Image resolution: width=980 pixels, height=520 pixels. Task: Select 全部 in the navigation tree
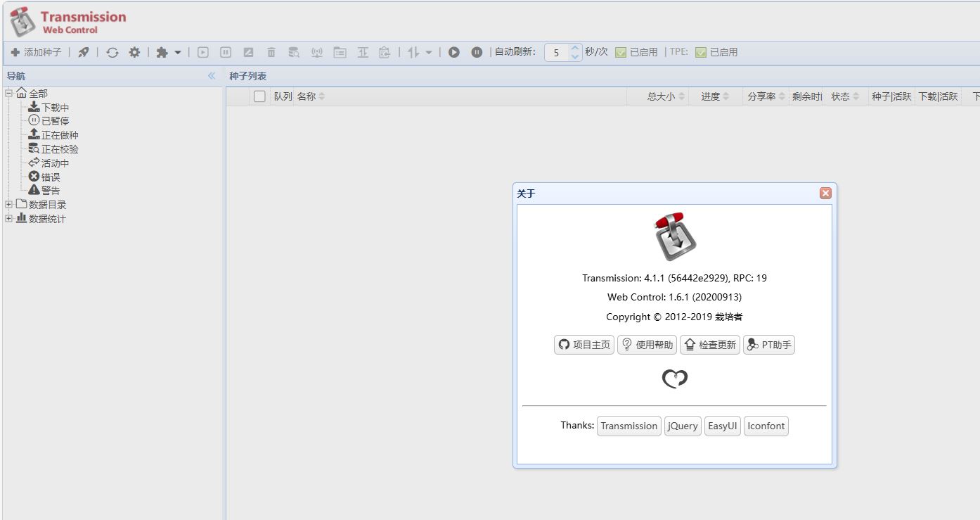click(x=38, y=93)
